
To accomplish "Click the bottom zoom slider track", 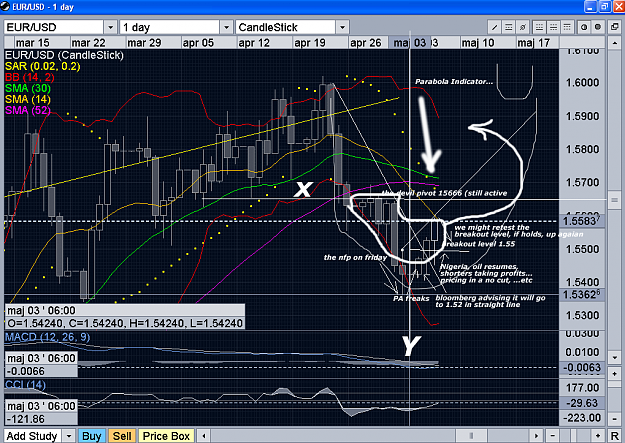I will point(575,436).
